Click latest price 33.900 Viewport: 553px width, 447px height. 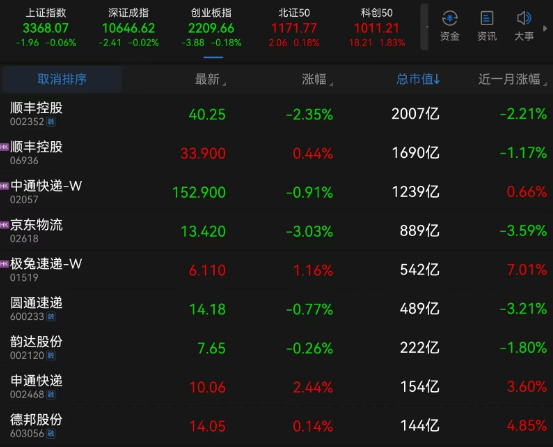coord(203,153)
